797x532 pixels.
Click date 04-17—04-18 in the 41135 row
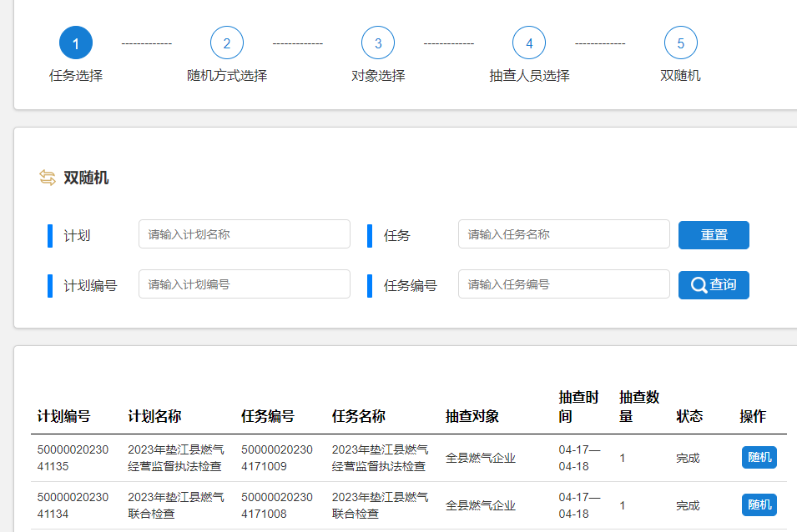(579, 458)
